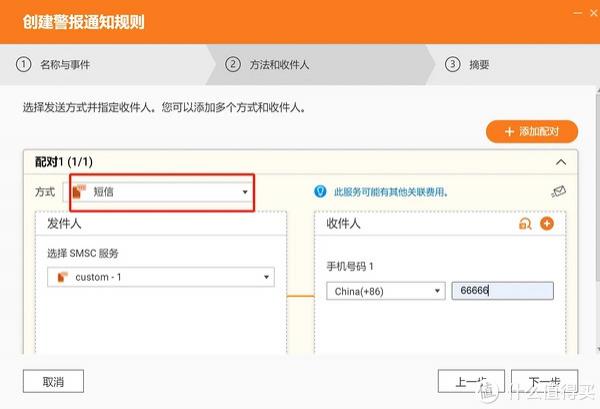Click the 上一步 button

click(x=470, y=382)
